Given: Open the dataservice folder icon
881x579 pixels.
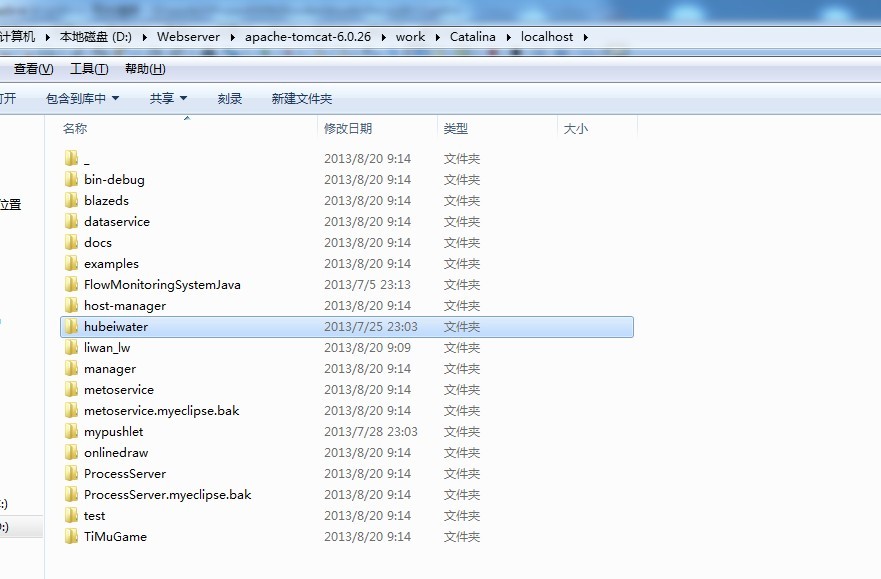Looking at the screenshot, I should [72, 221].
